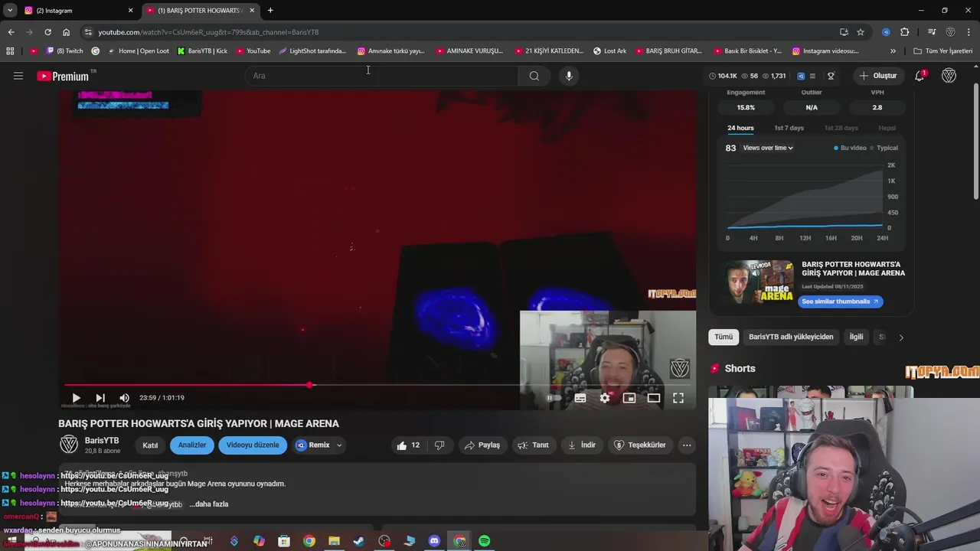This screenshot has height=551, width=980.
Task: Open the BarisYTB | Kick bookmark
Action: point(202,51)
